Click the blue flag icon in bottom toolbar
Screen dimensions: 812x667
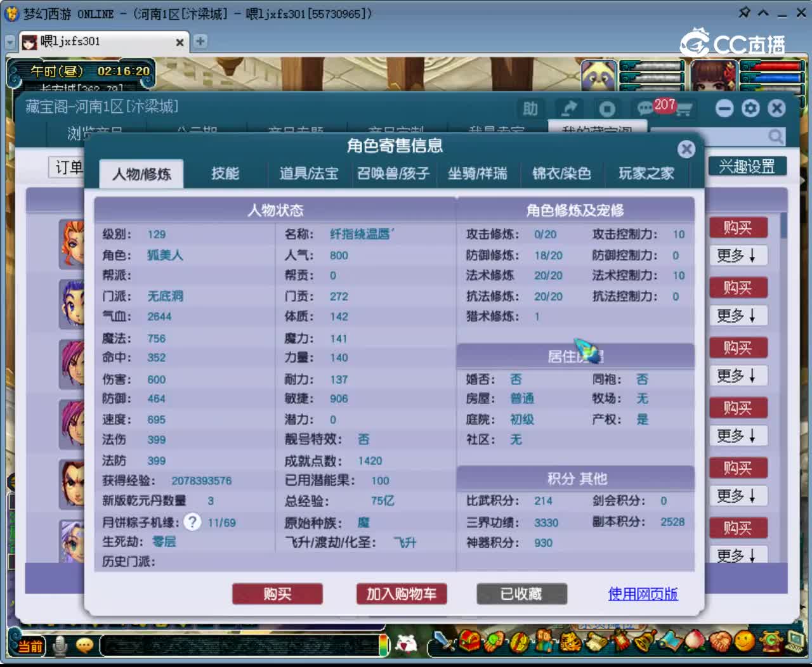[x=670, y=642]
